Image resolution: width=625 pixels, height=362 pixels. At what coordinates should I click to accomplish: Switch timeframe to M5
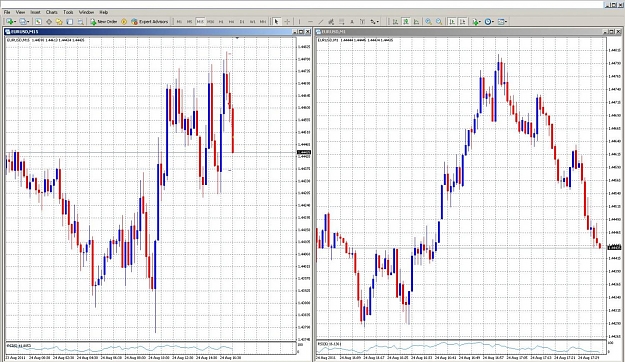[x=190, y=22]
